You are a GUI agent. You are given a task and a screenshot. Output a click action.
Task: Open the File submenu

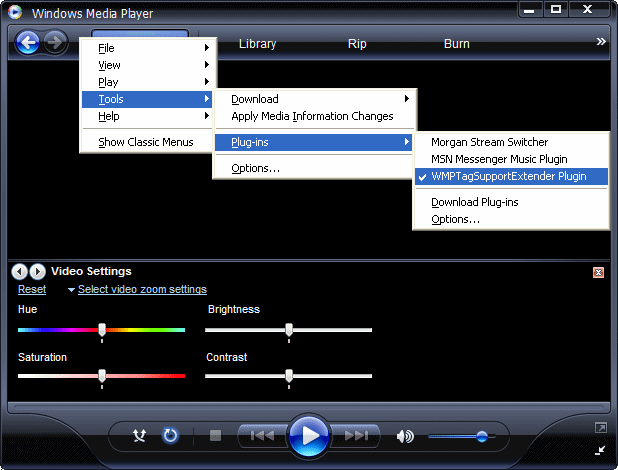(147, 48)
